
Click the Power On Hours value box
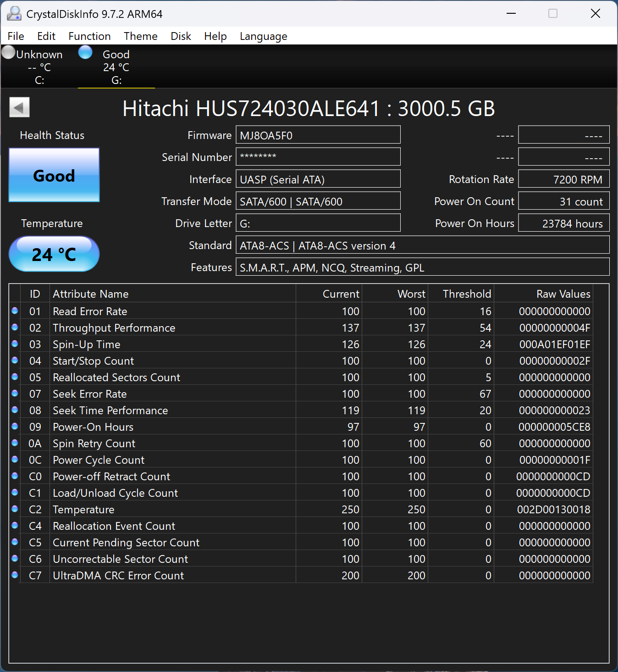click(563, 223)
